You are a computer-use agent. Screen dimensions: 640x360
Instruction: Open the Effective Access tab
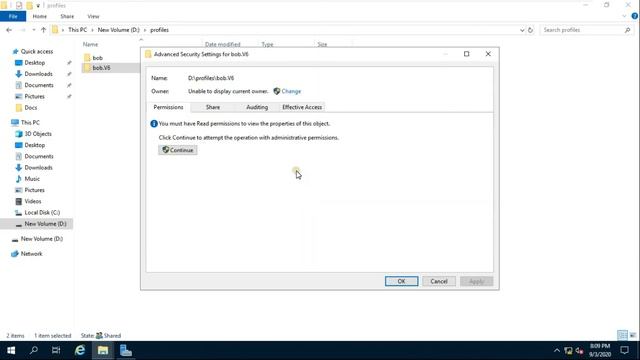[x=302, y=107]
